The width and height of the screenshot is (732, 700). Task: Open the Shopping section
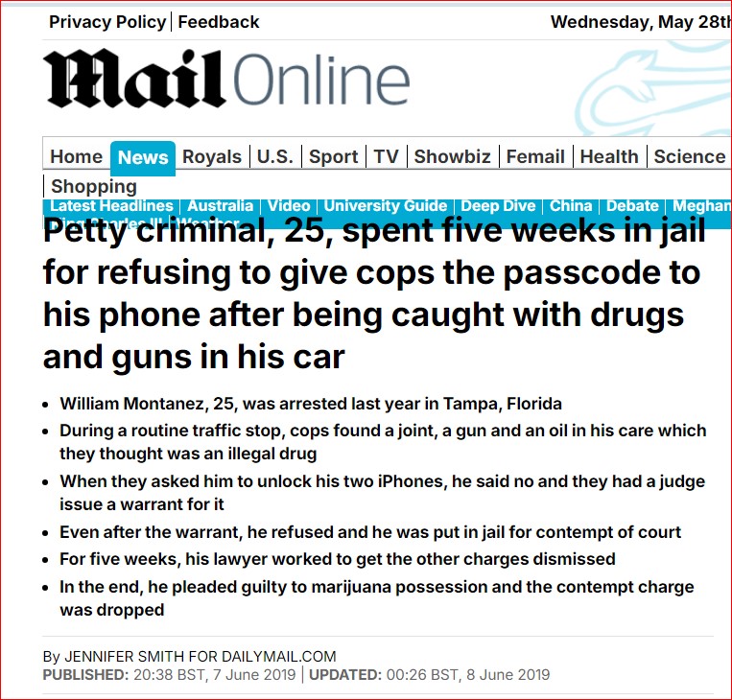[94, 187]
